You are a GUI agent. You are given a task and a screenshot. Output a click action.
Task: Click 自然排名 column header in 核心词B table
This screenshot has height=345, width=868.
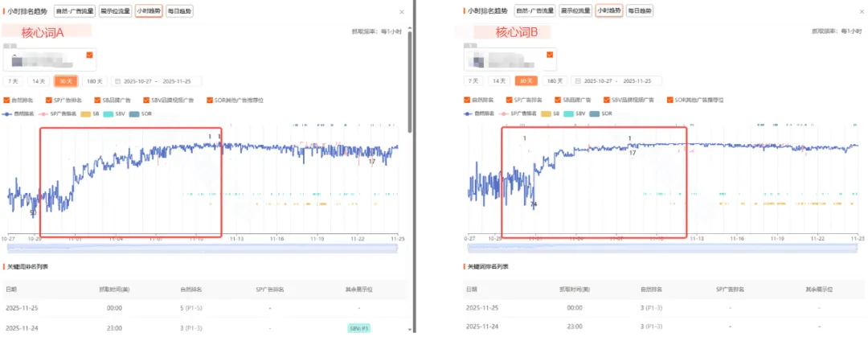652,289
